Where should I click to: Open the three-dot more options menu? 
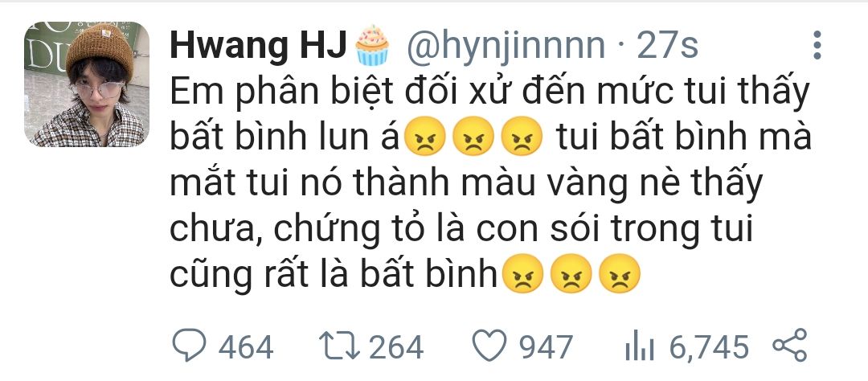tap(817, 45)
